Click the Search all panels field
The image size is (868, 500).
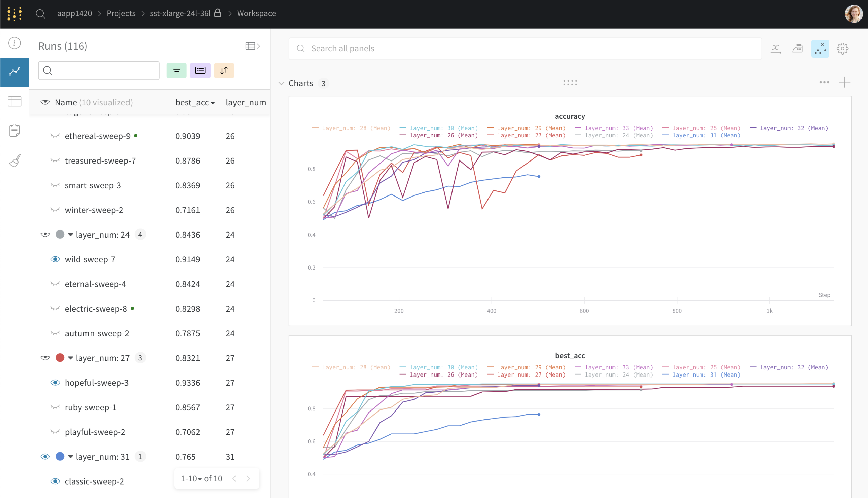pos(525,49)
